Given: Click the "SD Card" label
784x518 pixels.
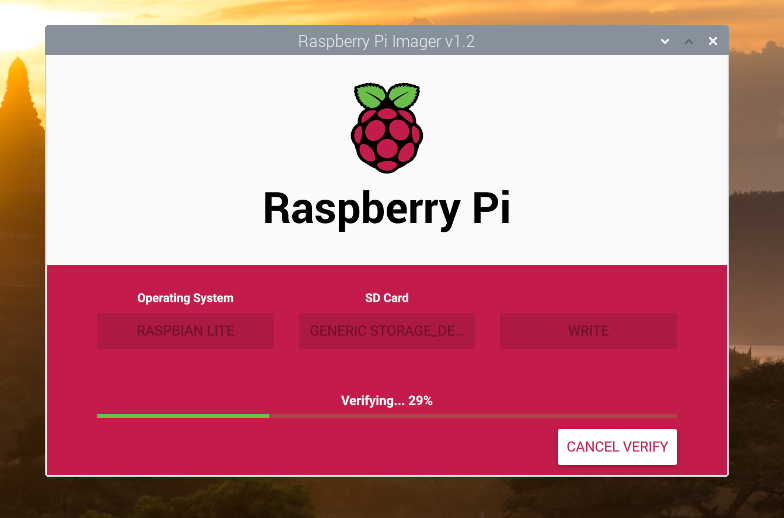Looking at the screenshot, I should tap(386, 298).
